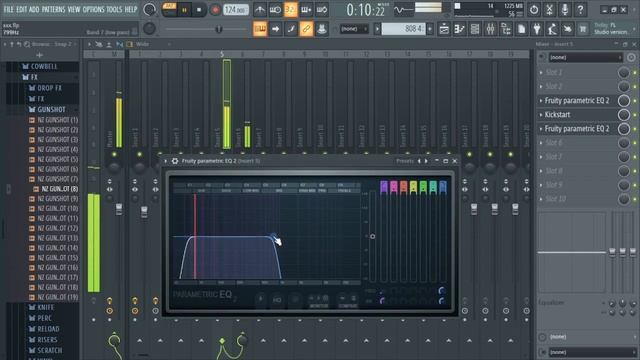
Task: Disable the recording countdown icon
Action: (x=291, y=10)
